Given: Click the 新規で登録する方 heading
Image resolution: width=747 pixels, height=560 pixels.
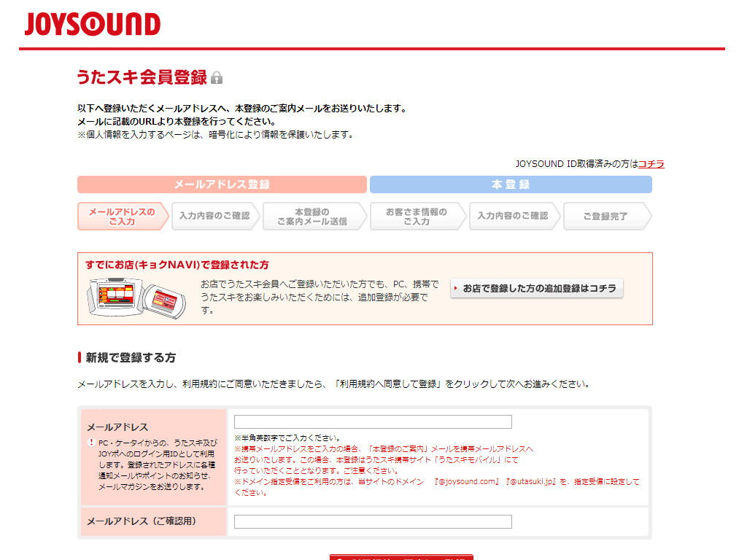Looking at the screenshot, I should pyautogui.click(x=131, y=357).
